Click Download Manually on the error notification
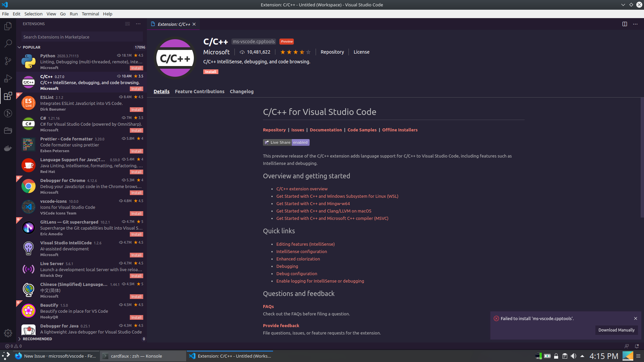 tap(616, 330)
